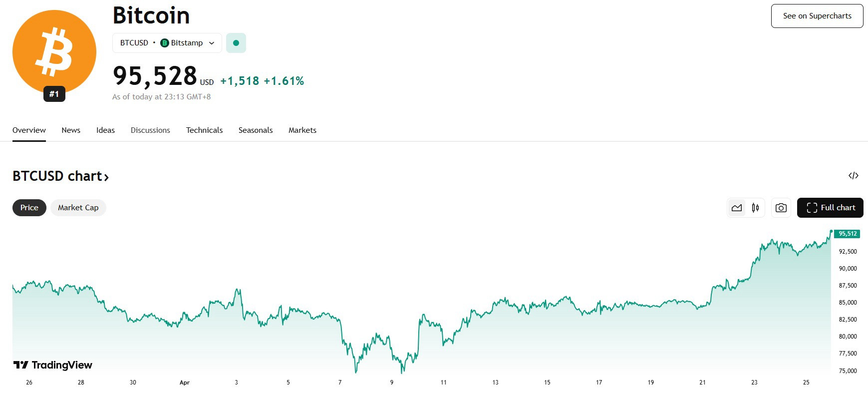Viewport: 868px width, 397px height.
Task: Switch chart to area line style icon
Action: pos(737,208)
